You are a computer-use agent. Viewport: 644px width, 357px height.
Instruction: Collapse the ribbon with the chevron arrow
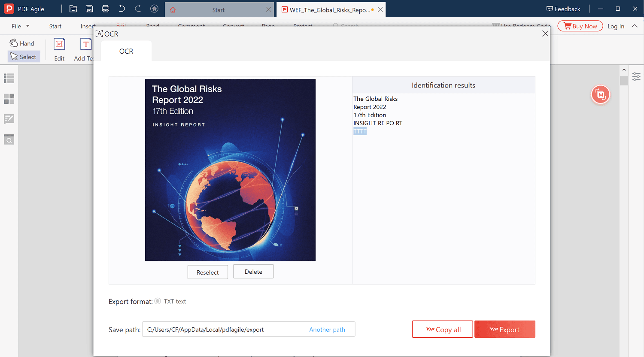[x=635, y=26]
